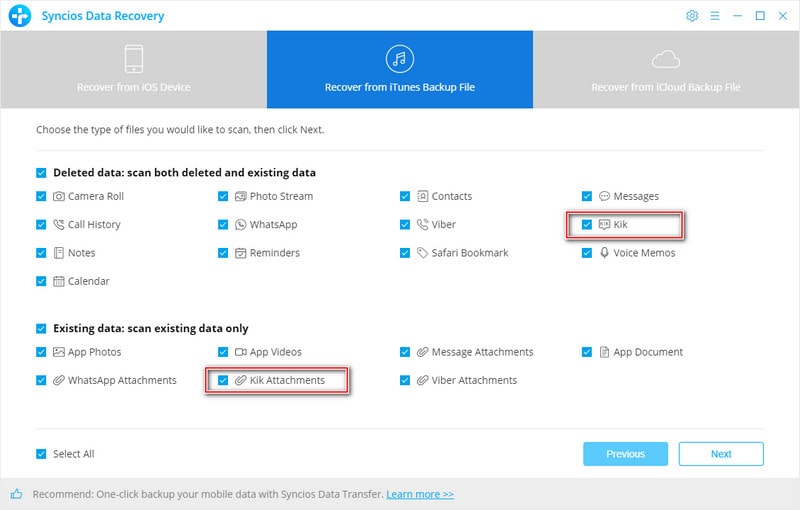Image resolution: width=800 pixels, height=510 pixels.
Task: Click the Notes label text
Action: (82, 253)
